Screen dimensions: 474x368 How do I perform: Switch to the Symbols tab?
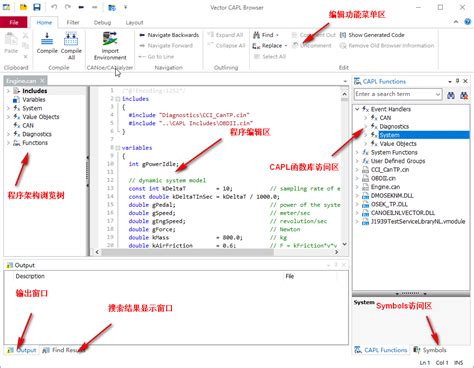click(x=430, y=350)
